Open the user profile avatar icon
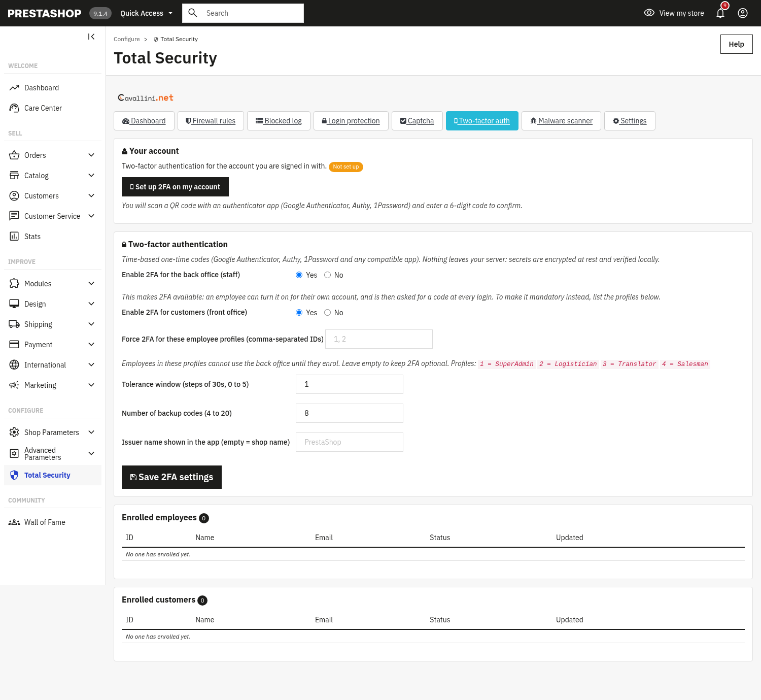The image size is (761, 700). coord(743,13)
